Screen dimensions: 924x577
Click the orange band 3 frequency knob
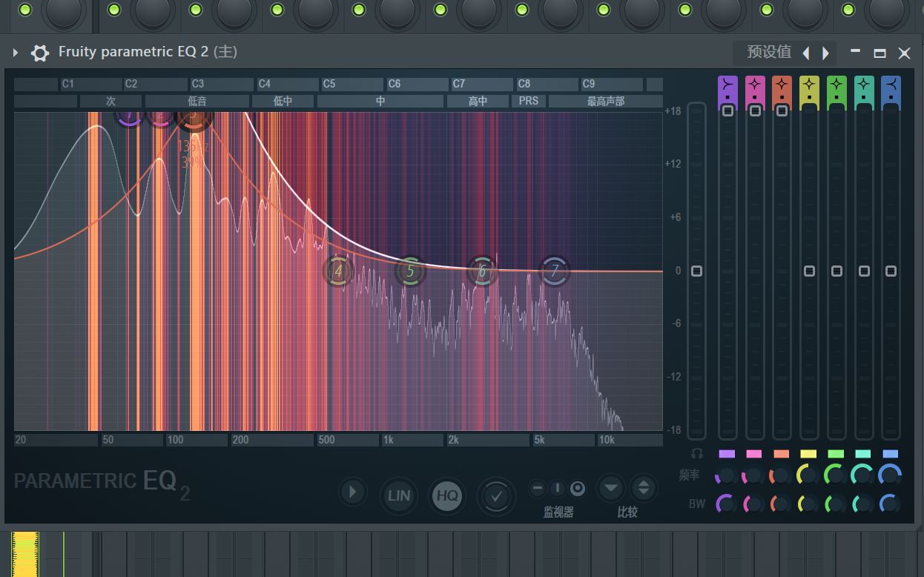(x=781, y=476)
